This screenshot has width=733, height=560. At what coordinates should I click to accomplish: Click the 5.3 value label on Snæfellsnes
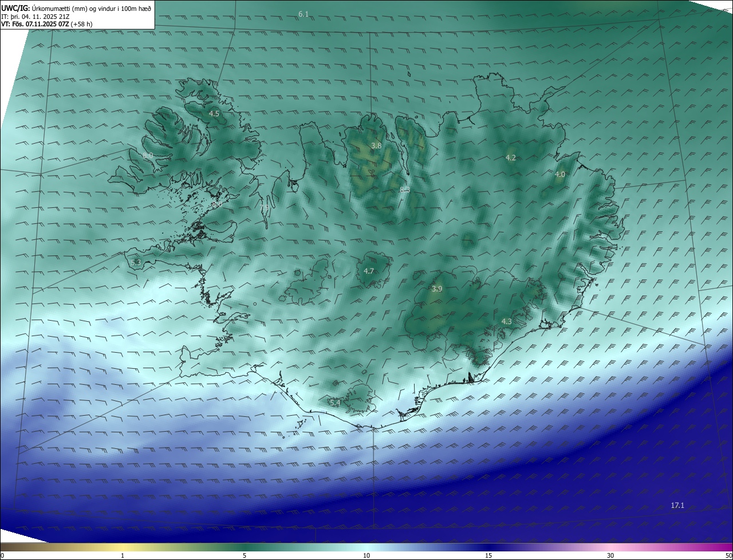[x=136, y=262]
